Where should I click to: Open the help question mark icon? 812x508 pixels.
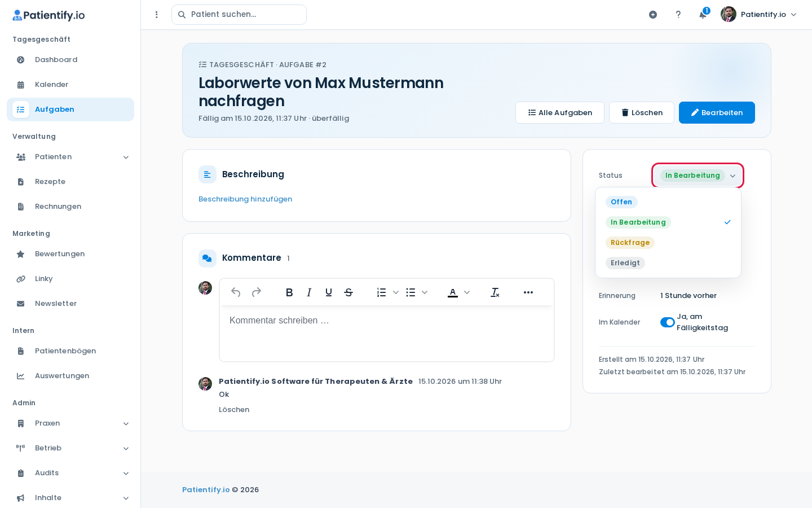coord(678,15)
